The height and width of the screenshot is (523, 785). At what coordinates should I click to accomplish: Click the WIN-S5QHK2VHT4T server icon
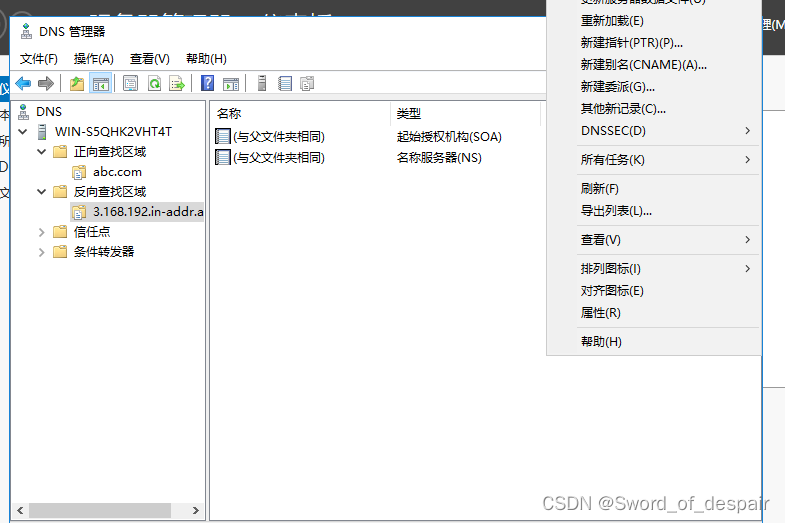(42, 132)
